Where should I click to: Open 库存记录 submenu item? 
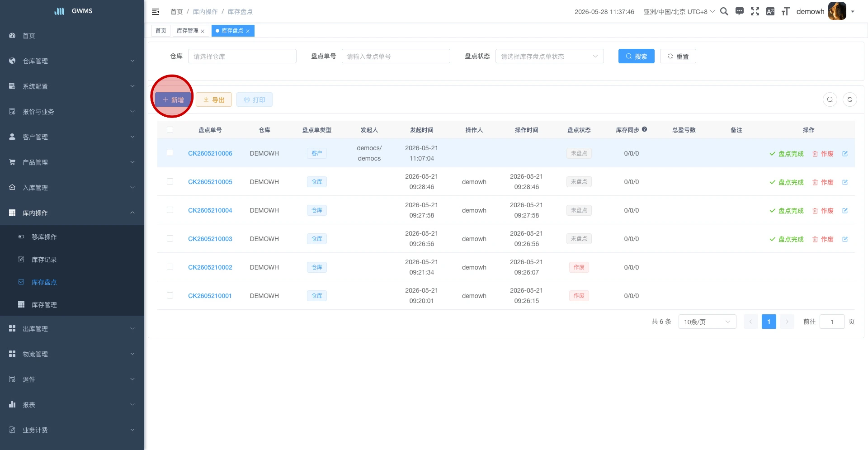(x=72, y=260)
